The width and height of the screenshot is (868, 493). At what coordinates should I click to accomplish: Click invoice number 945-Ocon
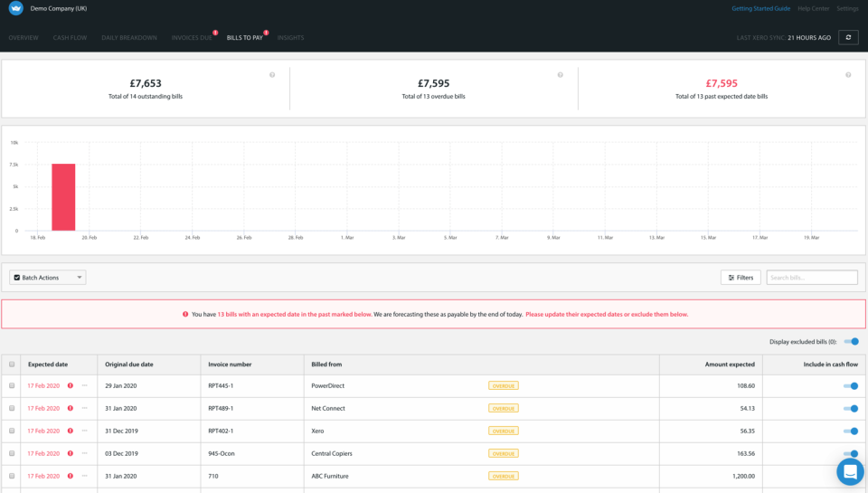222,453
